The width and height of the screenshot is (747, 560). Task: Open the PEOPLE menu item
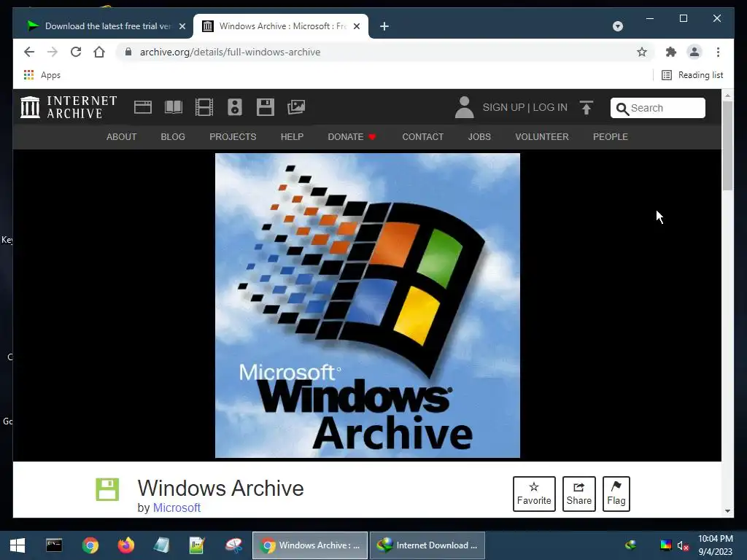[x=611, y=136]
